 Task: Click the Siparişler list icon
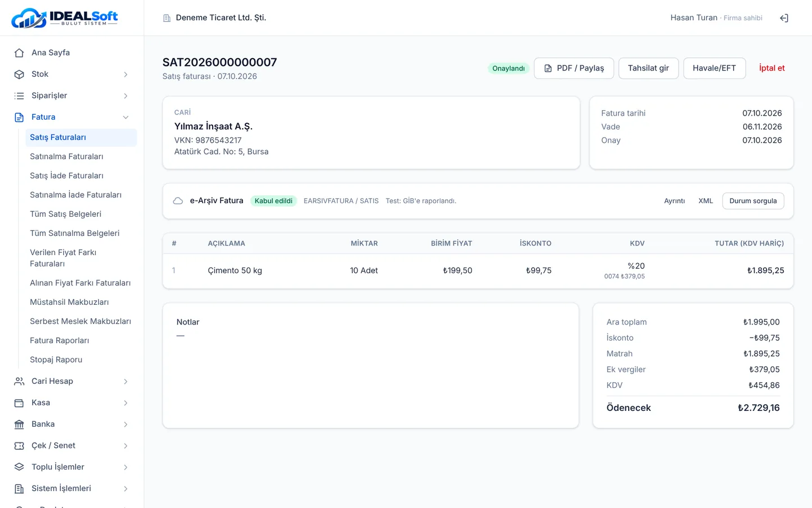[19, 95]
